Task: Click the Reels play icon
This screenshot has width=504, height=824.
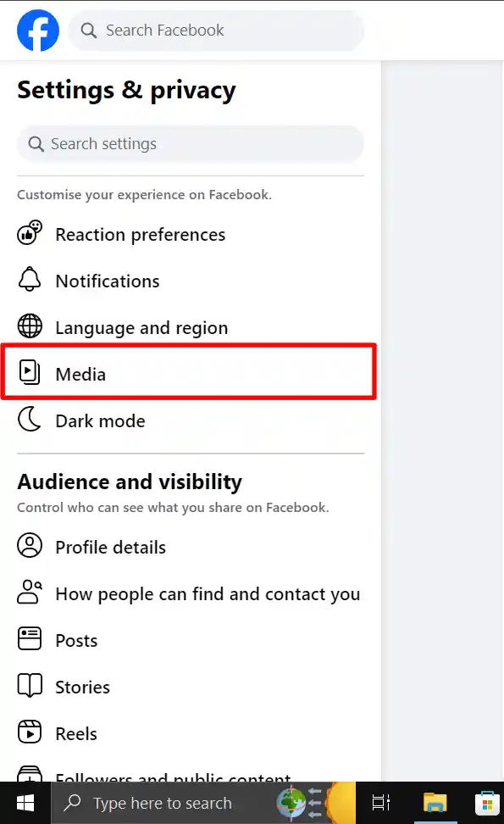Action: click(x=30, y=733)
